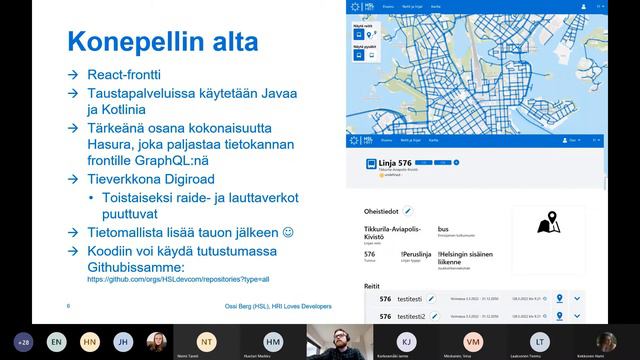
Task: Select participant tile LT
Action: (x=540, y=342)
